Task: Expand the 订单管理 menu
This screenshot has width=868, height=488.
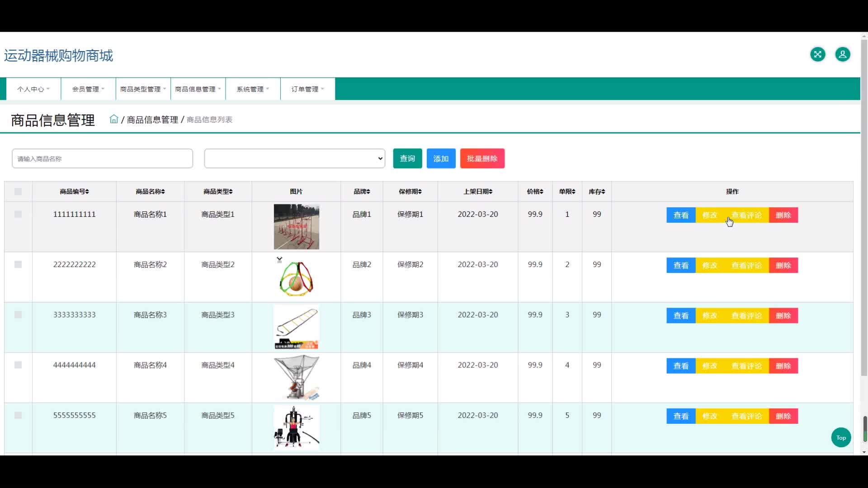Action: 307,89
